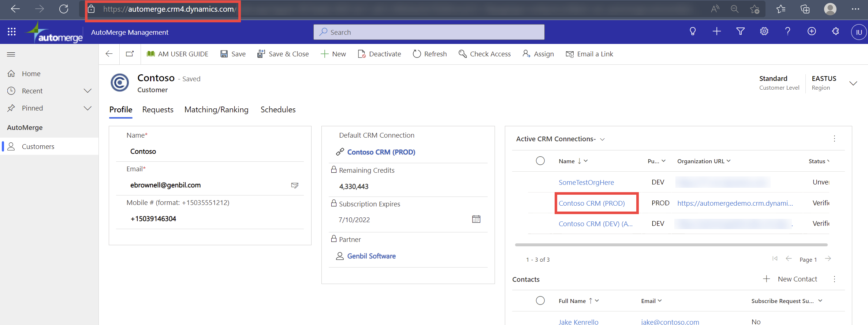Open the Genbil Software partner link

pyautogui.click(x=371, y=256)
